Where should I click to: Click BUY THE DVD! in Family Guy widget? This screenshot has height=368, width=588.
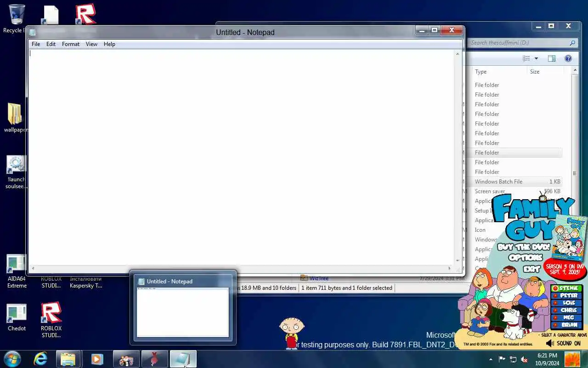[523, 247]
